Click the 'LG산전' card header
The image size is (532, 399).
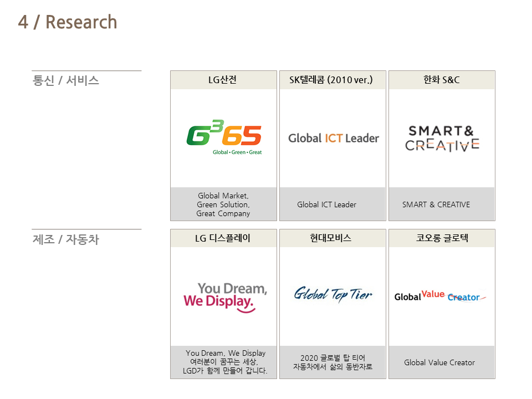[x=223, y=80]
